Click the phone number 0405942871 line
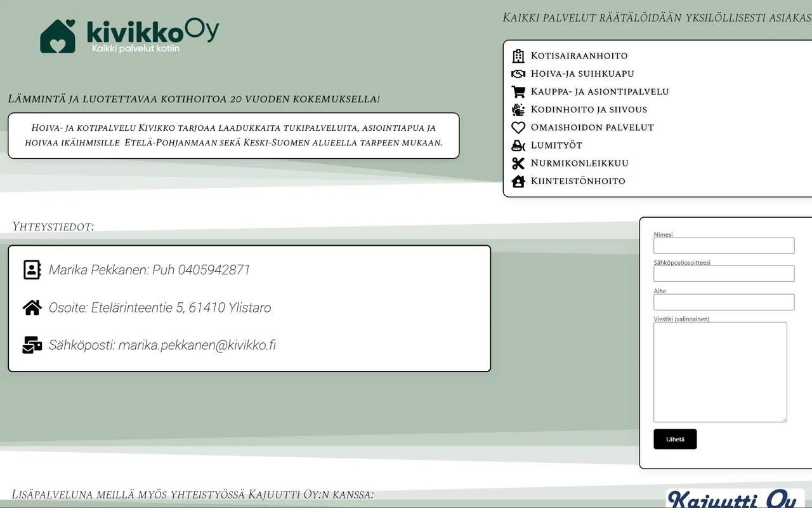The height and width of the screenshot is (508, 812). click(x=150, y=270)
